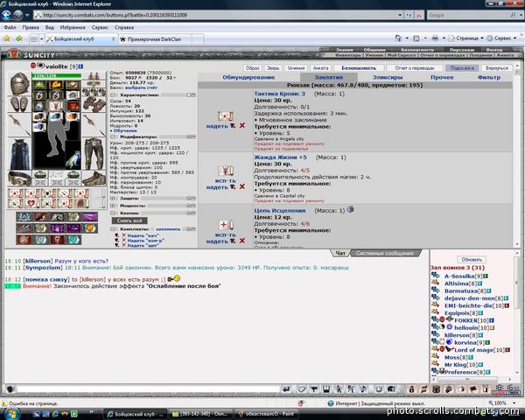Click the выбрать счёт bank link
525x420 pixels.
coord(141,87)
